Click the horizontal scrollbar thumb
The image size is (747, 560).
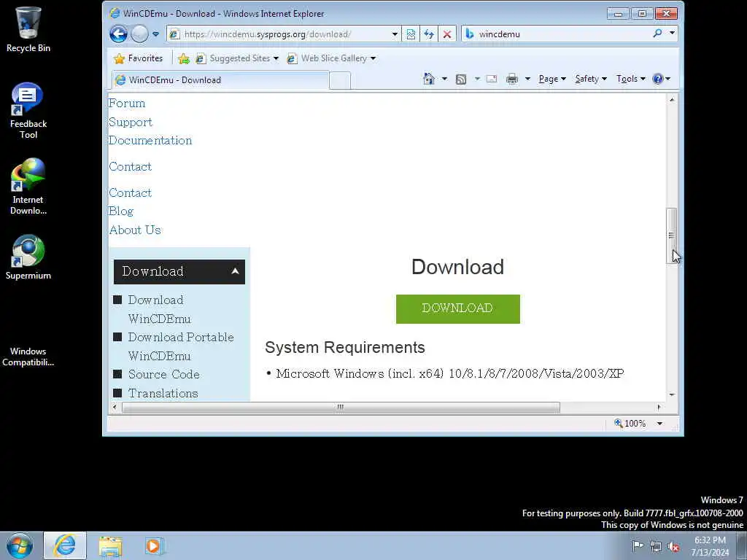point(341,407)
